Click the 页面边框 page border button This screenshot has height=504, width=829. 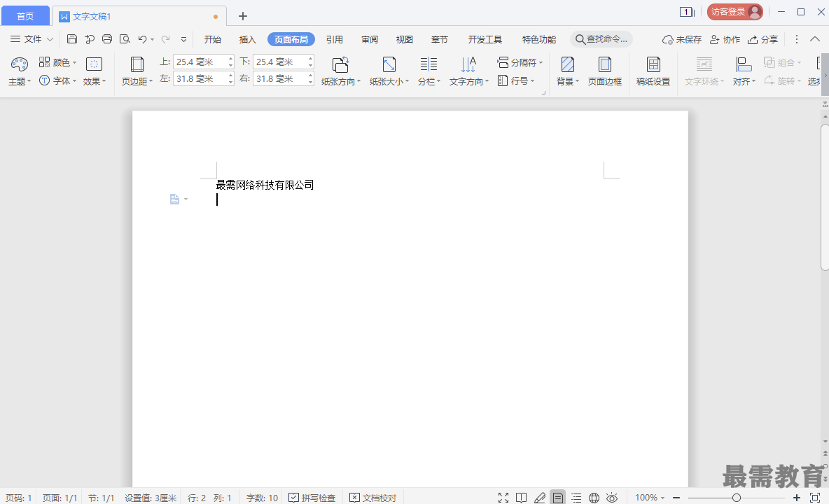(x=605, y=72)
